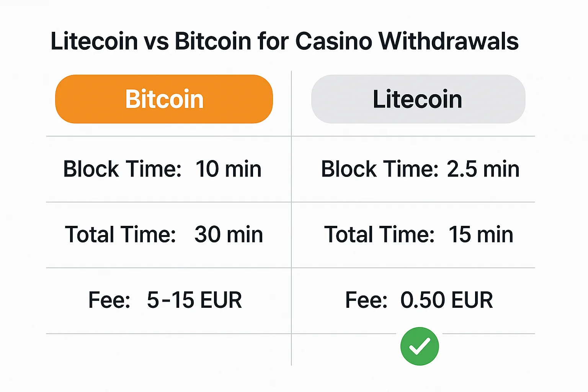The height and width of the screenshot is (392, 588).
Task: Click the word "Bitcoin" in the title
Action: (213, 41)
